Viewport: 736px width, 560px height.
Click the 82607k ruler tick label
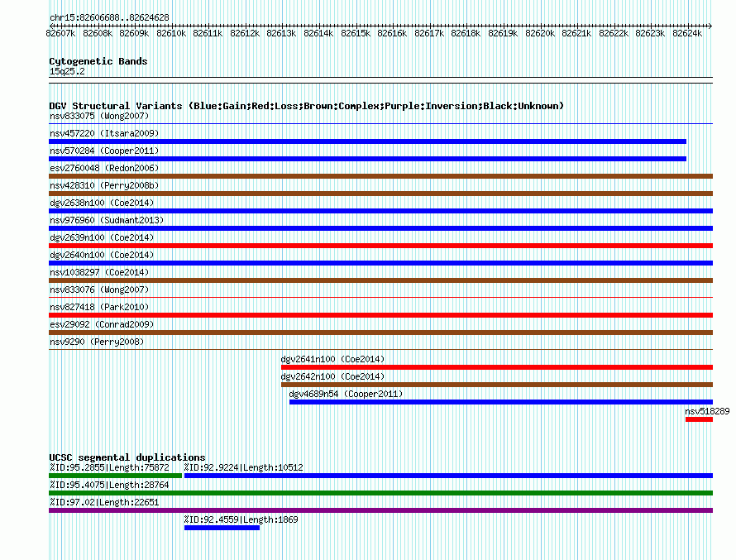[60, 33]
